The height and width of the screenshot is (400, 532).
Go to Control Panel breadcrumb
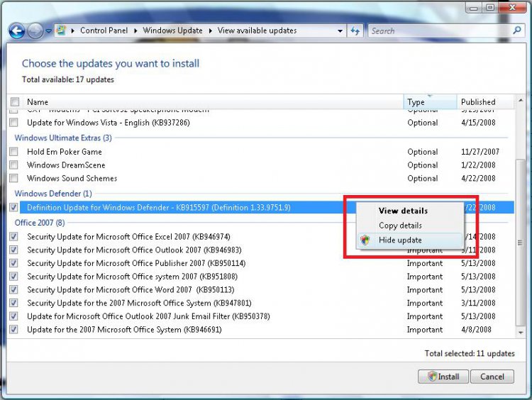pos(104,30)
